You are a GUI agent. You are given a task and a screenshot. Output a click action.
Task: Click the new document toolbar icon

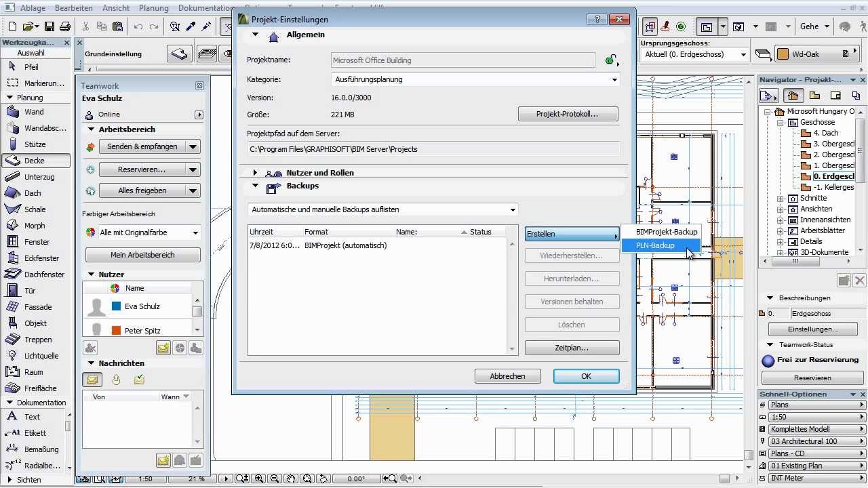13,26
